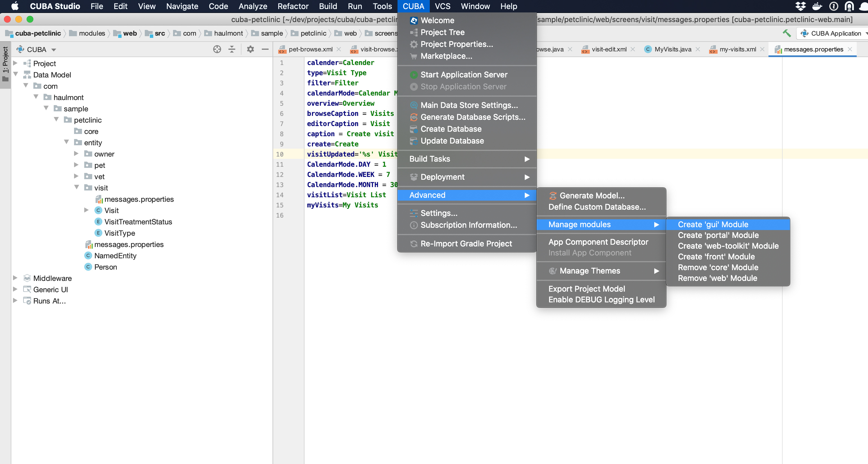Click the Main Data Store Settings icon
Viewport: 868px width, 464px height.
click(414, 105)
